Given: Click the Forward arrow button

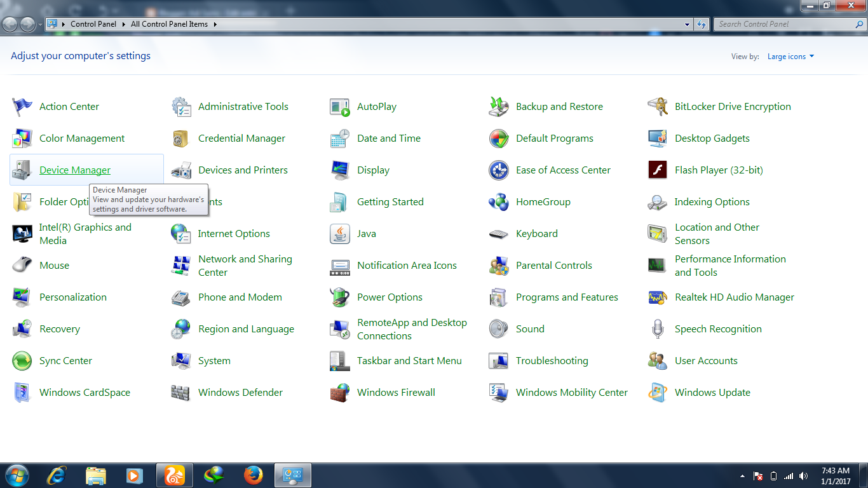Looking at the screenshot, I should pyautogui.click(x=28, y=24).
